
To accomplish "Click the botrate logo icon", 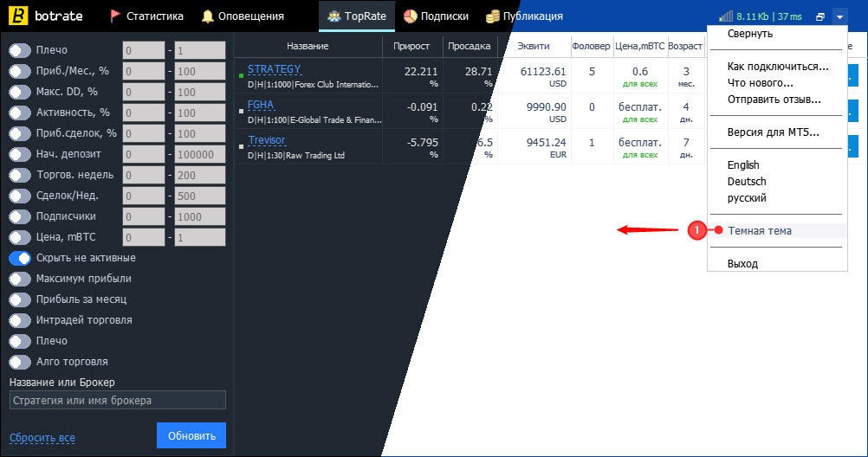I will (x=17, y=16).
